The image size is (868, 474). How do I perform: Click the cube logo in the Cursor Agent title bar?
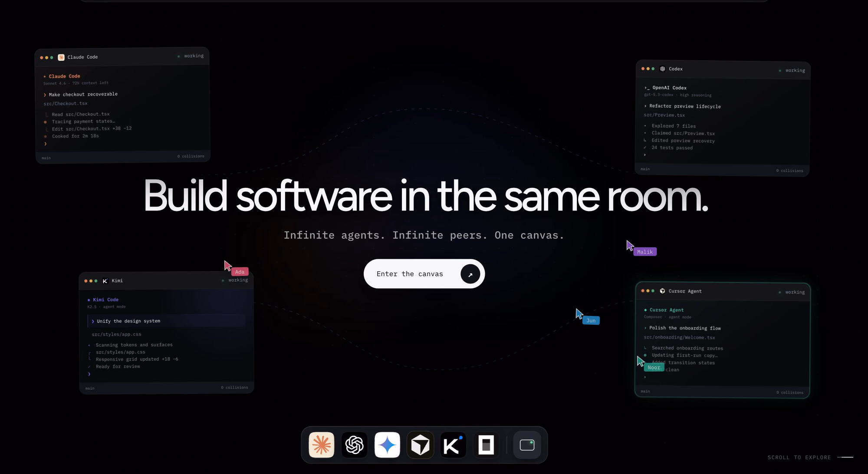coord(662,291)
